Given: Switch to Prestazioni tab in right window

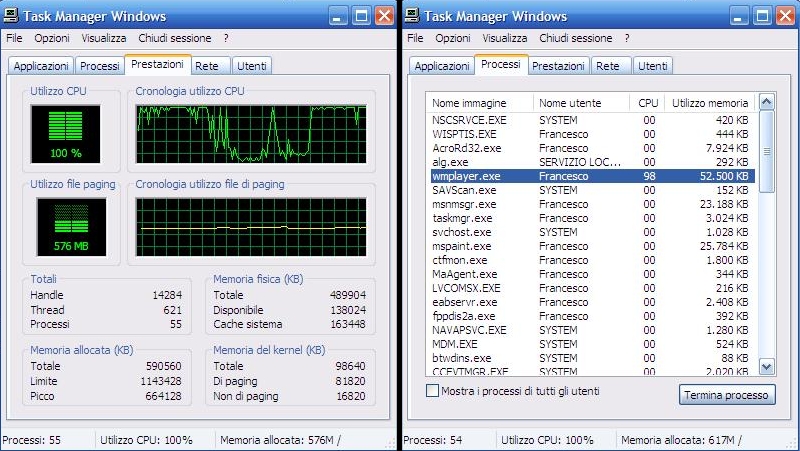Looking at the screenshot, I should pyautogui.click(x=558, y=66).
